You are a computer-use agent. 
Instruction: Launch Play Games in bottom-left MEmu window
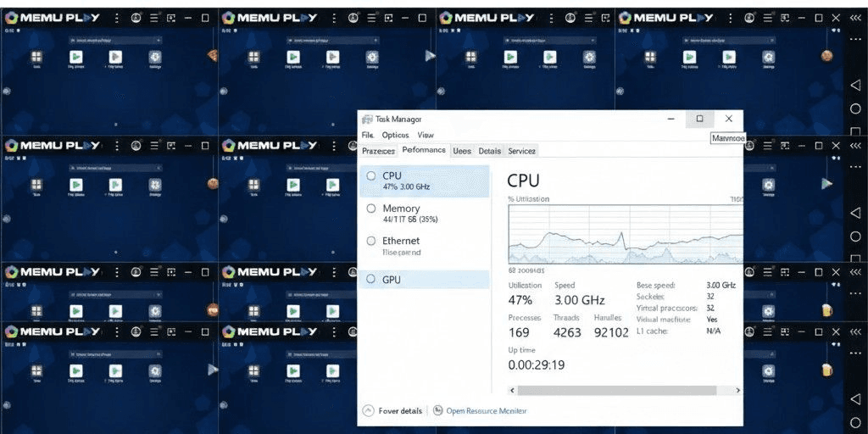[115, 371]
